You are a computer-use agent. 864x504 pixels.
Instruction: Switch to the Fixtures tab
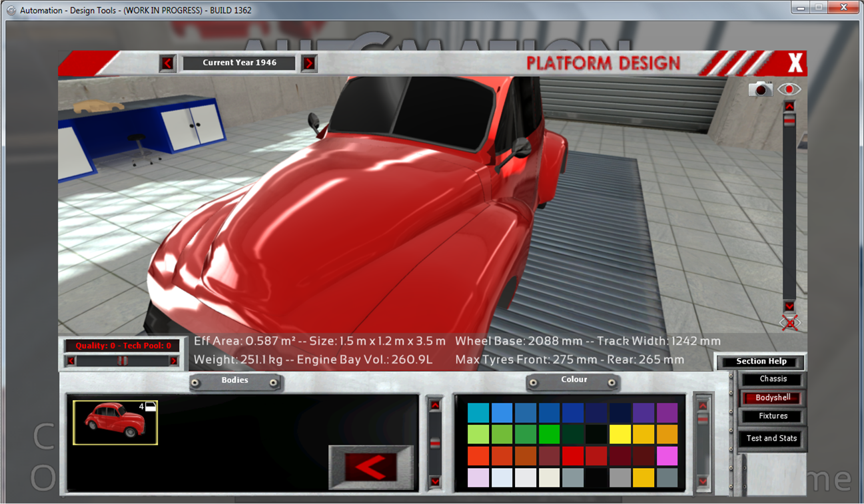pyautogui.click(x=773, y=416)
